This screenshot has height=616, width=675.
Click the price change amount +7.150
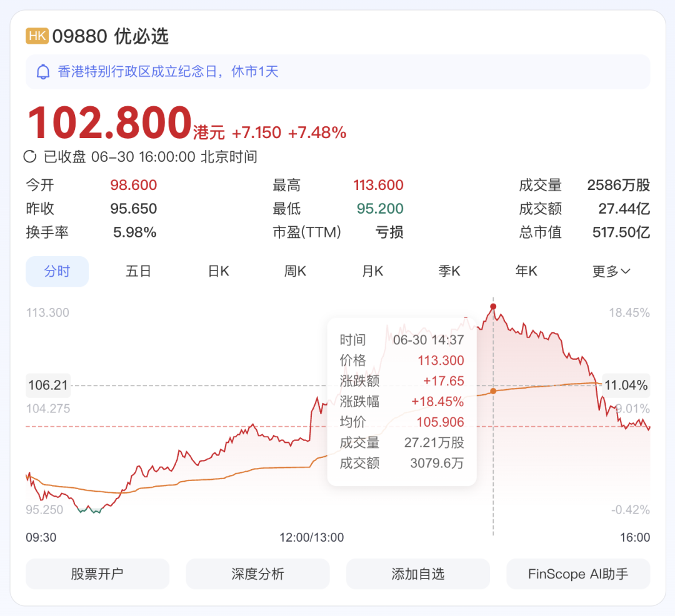pyautogui.click(x=257, y=132)
